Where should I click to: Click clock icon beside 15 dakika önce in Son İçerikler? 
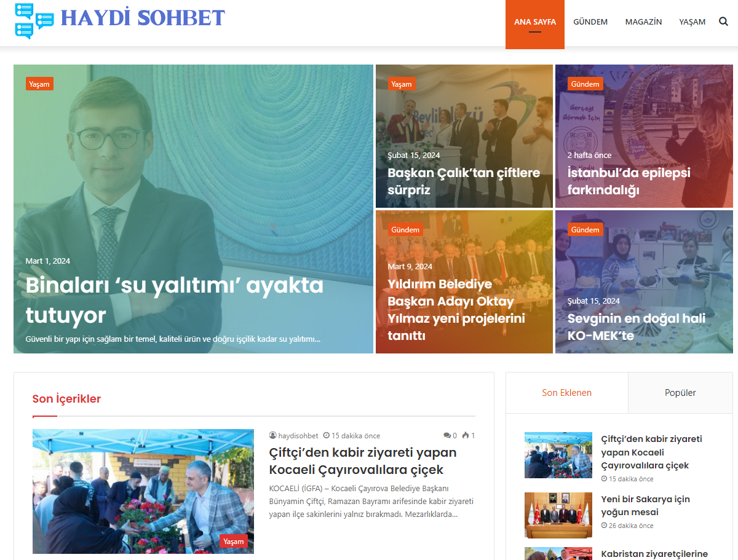pyautogui.click(x=327, y=435)
